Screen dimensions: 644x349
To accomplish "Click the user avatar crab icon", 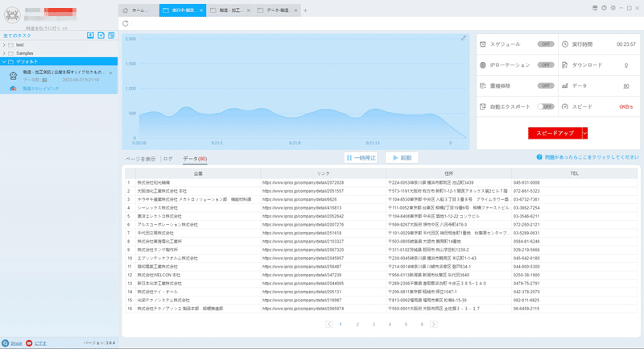I will coord(12,15).
